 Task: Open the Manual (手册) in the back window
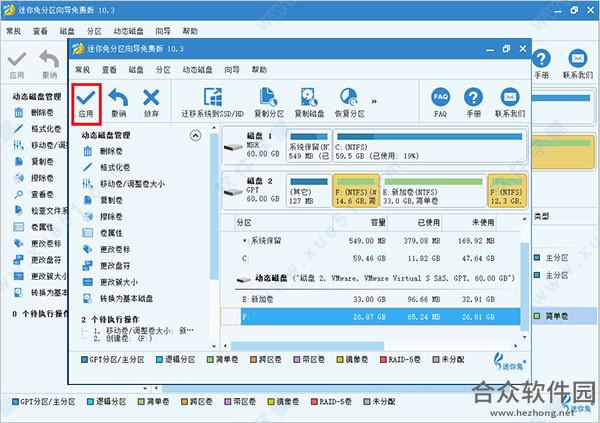[541, 64]
